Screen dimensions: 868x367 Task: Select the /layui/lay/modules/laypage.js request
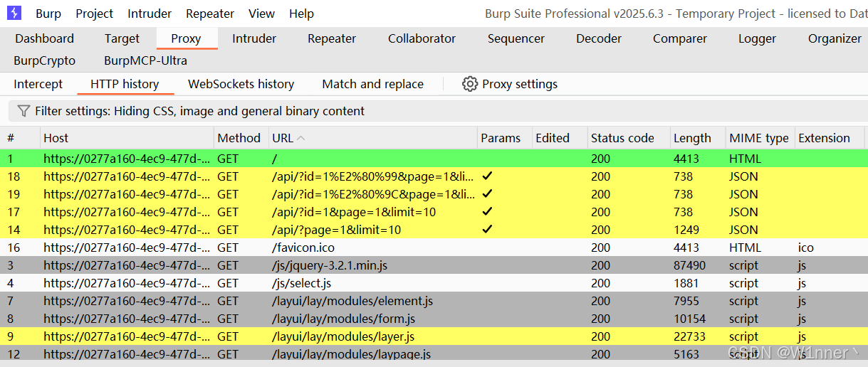(x=434, y=353)
